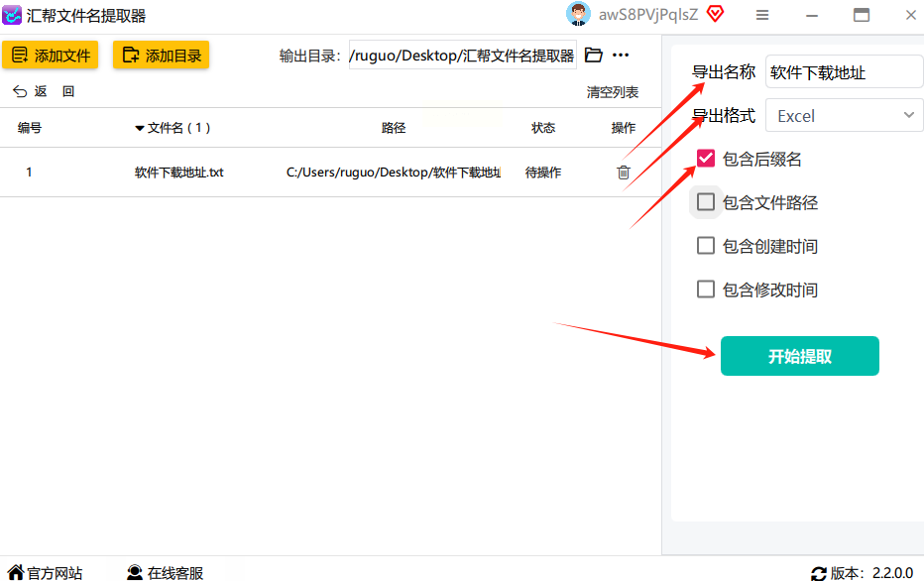Sort by 文件名 column header arrow
Image resolution: width=924 pixels, height=581 pixels.
click(140, 128)
